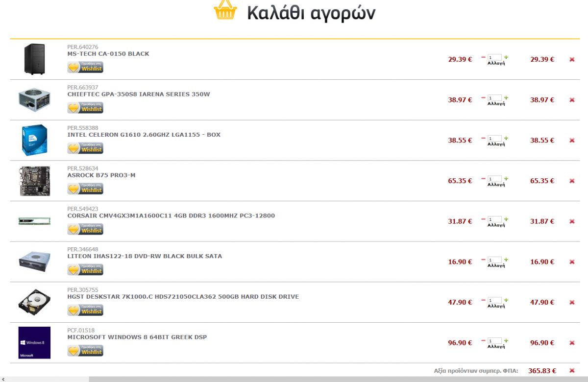The height and width of the screenshot is (382, 588).
Task: Open MICROSOFT WINDOWS 8 64BIT GREEK DSP title
Action: point(137,337)
